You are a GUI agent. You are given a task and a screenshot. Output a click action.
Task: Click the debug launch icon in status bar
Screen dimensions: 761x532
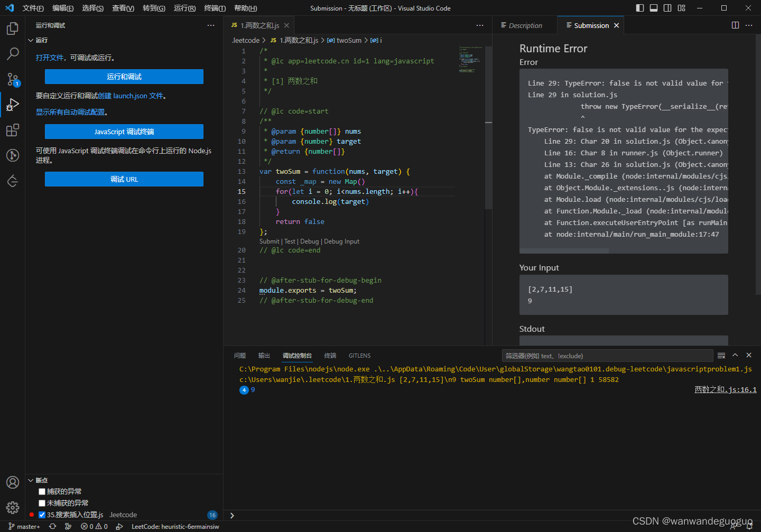[x=119, y=526]
